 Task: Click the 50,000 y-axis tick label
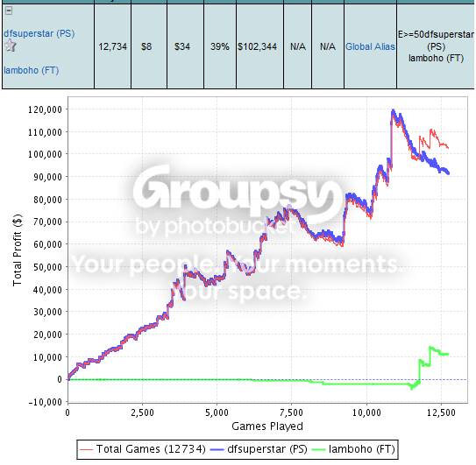tap(47, 267)
